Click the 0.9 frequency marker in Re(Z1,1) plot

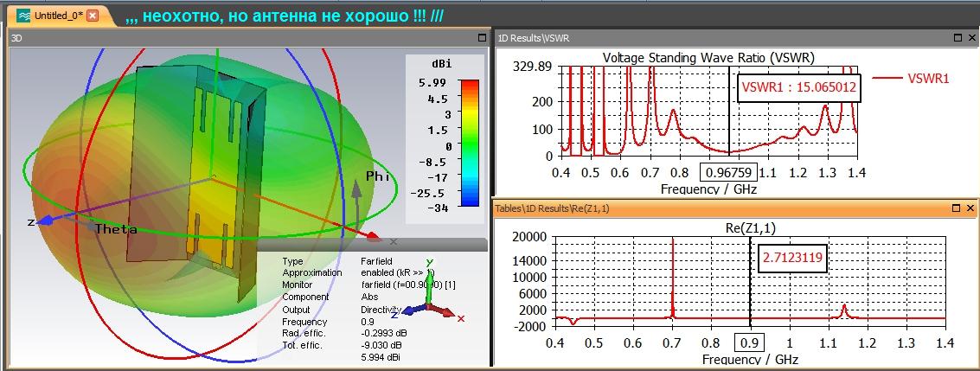coord(749,342)
